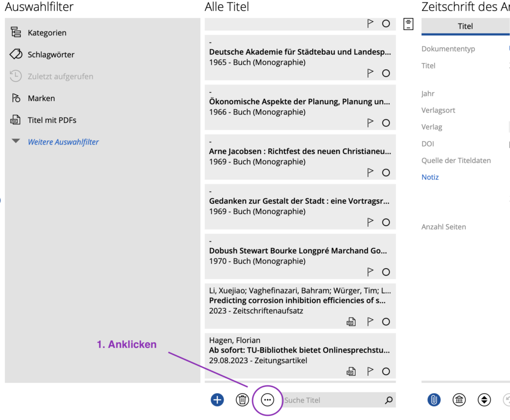Delete title with trash icon
The height and width of the screenshot is (420, 510).
tap(243, 400)
